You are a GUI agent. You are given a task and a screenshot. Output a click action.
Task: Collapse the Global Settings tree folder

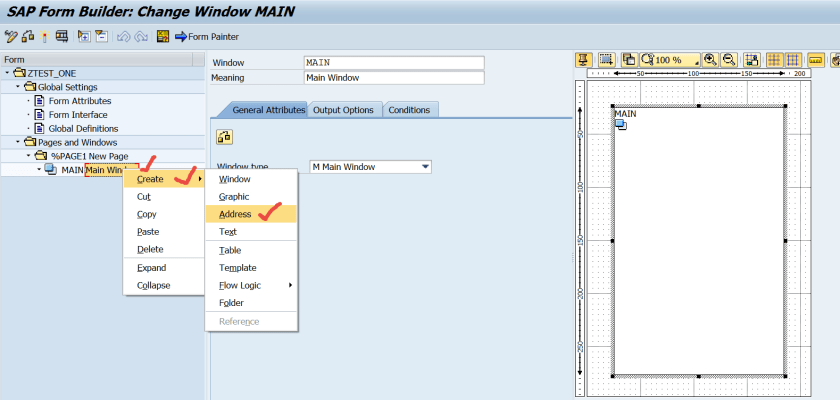pyautogui.click(x=17, y=87)
